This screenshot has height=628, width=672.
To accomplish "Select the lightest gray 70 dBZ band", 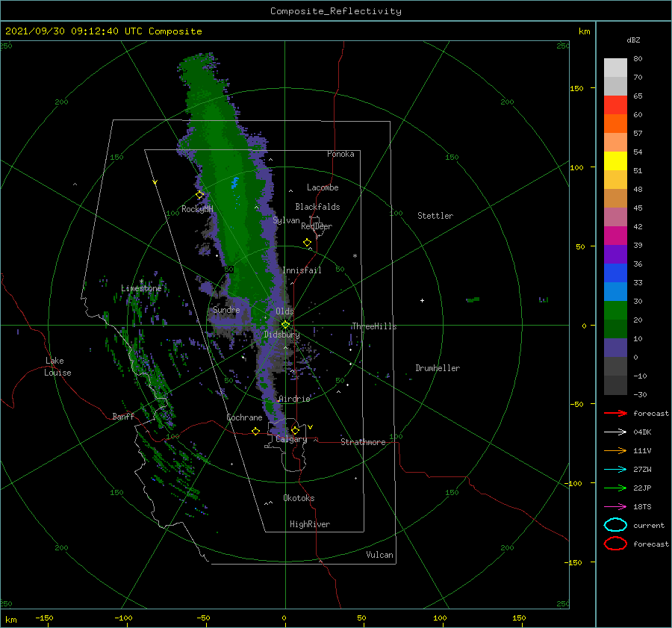I will pos(615,68).
